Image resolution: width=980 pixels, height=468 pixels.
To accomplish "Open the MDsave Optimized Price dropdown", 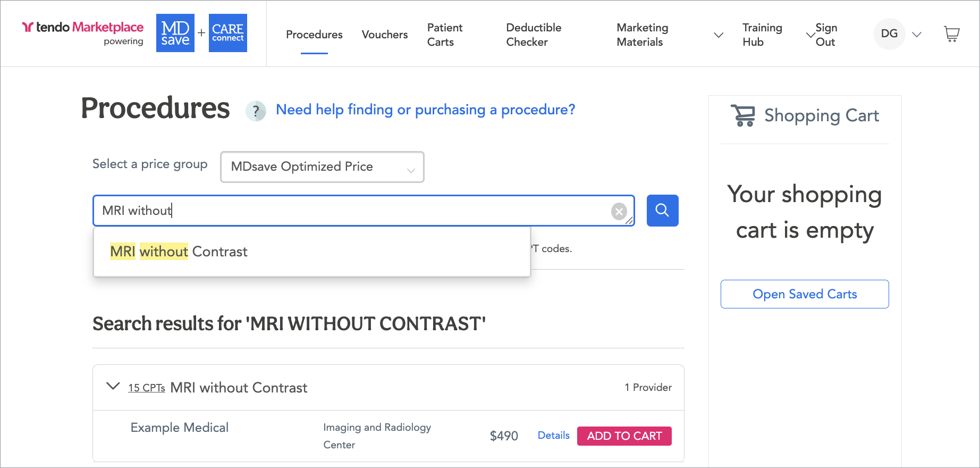I will (322, 167).
